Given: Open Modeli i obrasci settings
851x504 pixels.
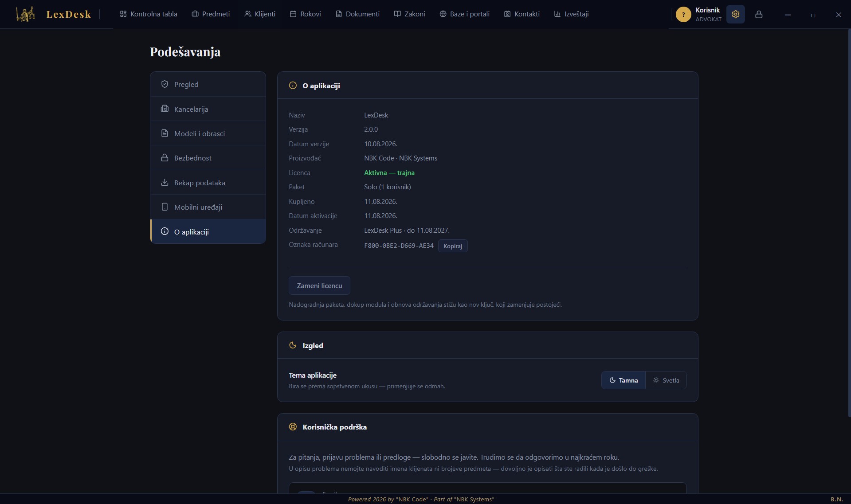Looking at the screenshot, I should tap(208, 133).
